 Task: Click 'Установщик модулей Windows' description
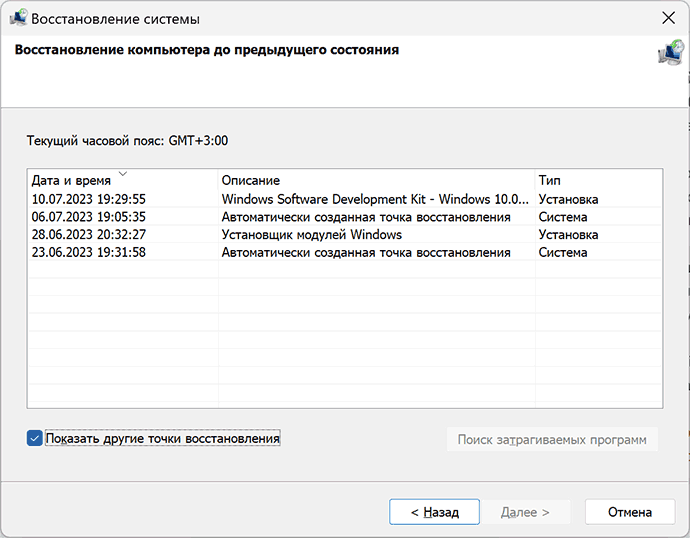(312, 234)
